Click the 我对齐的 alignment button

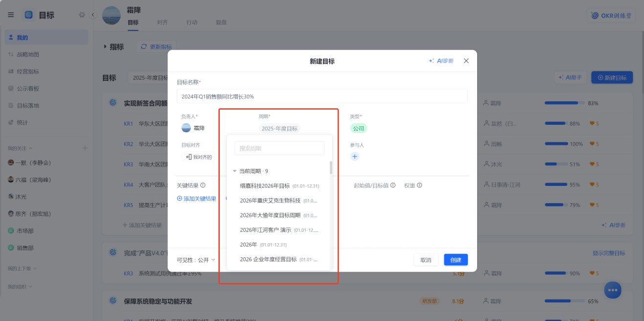[200, 157]
